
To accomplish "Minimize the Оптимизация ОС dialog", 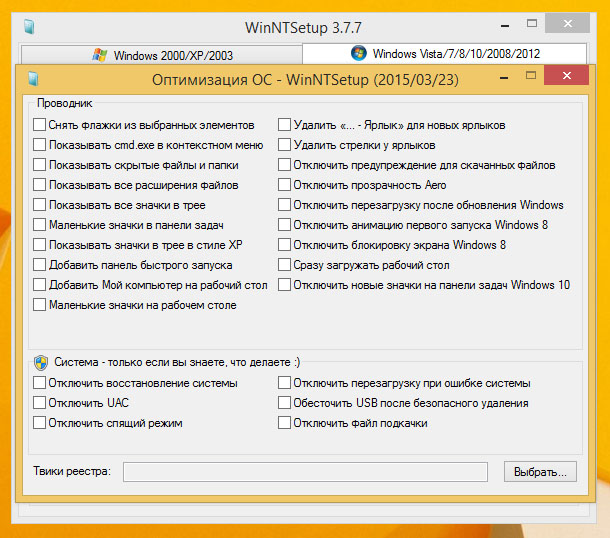I will [x=504, y=76].
